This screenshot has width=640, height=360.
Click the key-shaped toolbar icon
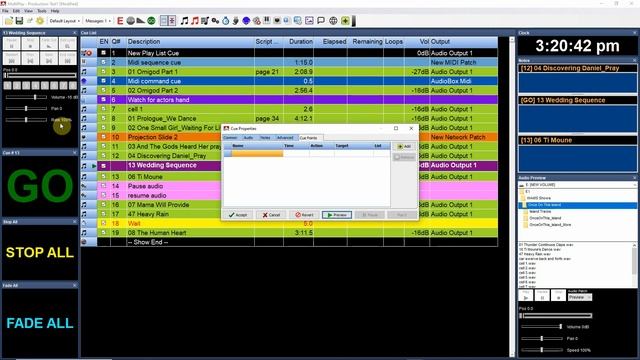[x=215, y=20]
